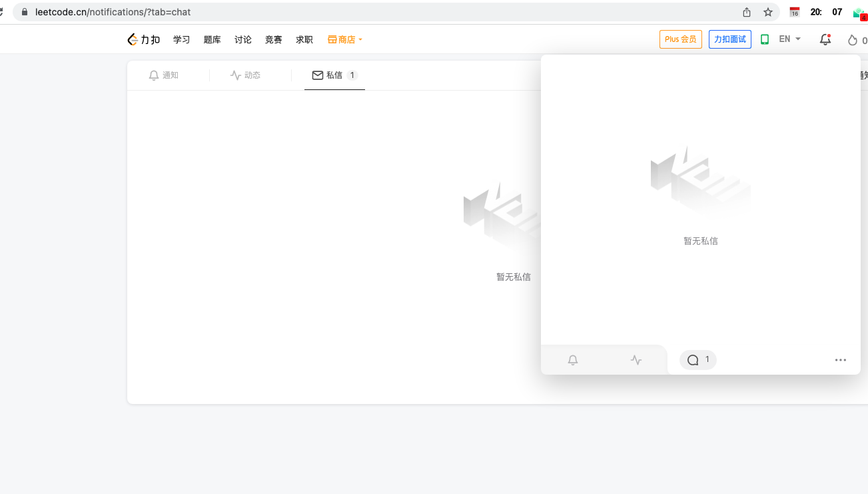
Task: Go to the 竞赛 contest page
Action: coord(273,39)
